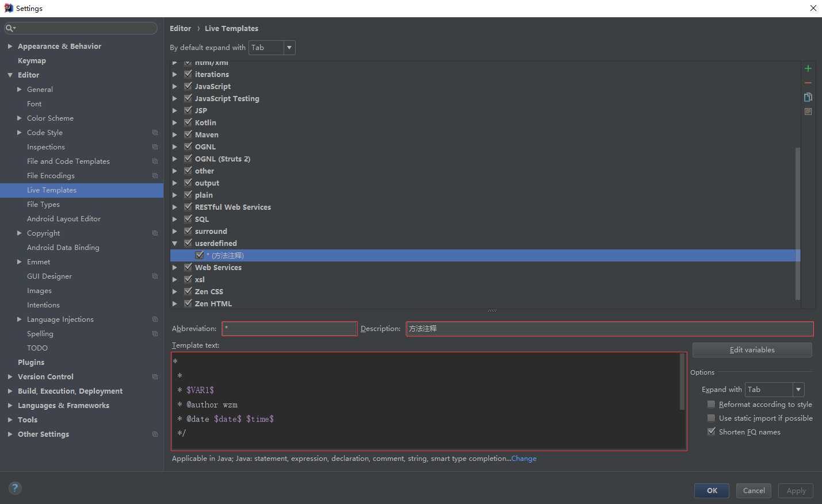Screen dimensions: 822x504
Task: Toggle the Kotlin template group checkbox
Action: tap(188, 122)
